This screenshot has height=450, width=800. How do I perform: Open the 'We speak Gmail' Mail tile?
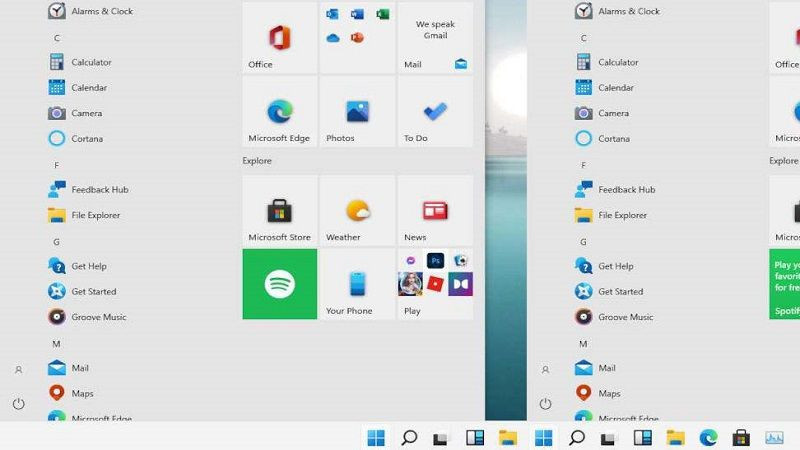(435, 38)
